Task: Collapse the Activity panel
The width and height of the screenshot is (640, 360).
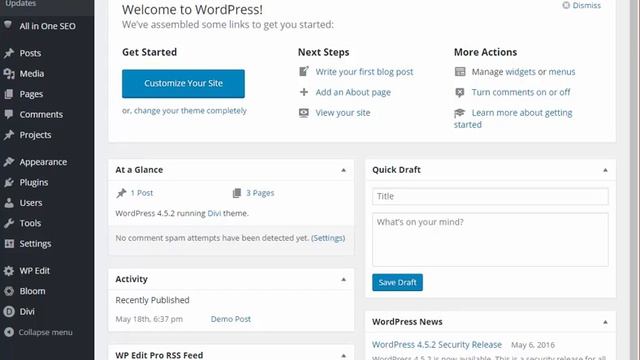Action: tap(343, 280)
